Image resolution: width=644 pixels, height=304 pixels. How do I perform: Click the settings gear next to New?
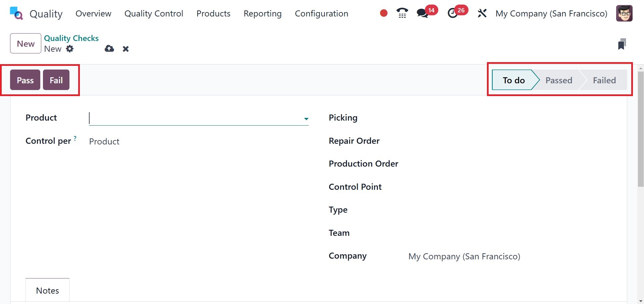70,49
